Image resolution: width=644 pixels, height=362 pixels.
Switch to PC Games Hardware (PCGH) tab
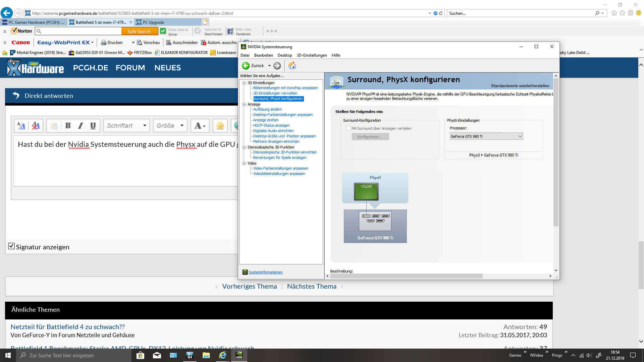(34, 22)
